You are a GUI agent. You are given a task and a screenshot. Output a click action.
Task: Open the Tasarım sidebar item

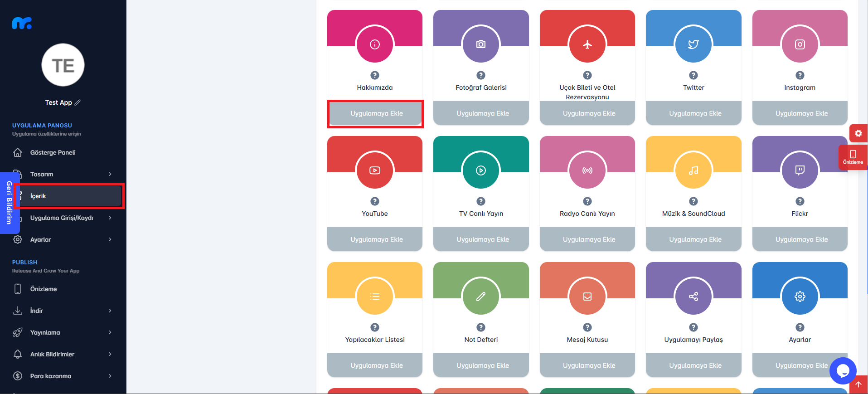[x=63, y=174]
